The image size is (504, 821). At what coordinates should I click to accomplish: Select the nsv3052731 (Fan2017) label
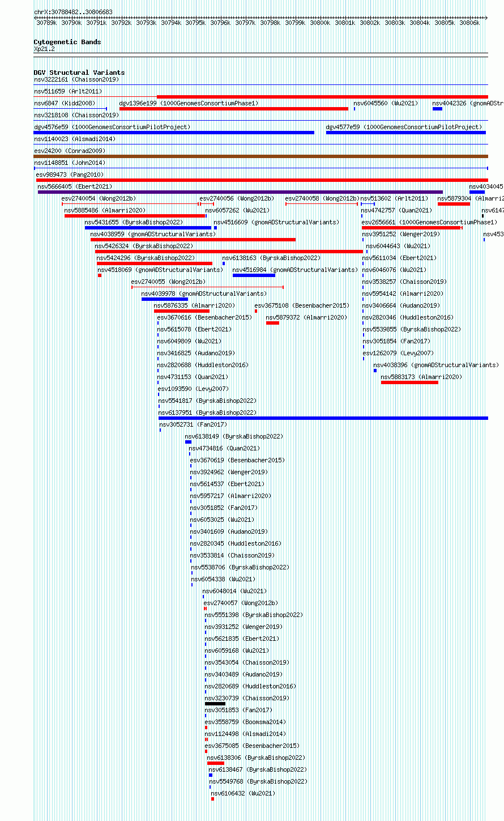[x=193, y=425]
